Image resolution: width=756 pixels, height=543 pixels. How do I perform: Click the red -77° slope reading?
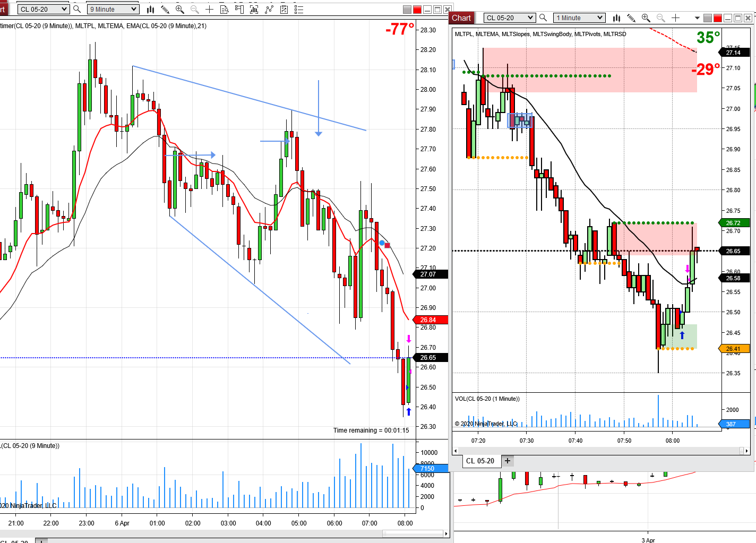tap(400, 29)
